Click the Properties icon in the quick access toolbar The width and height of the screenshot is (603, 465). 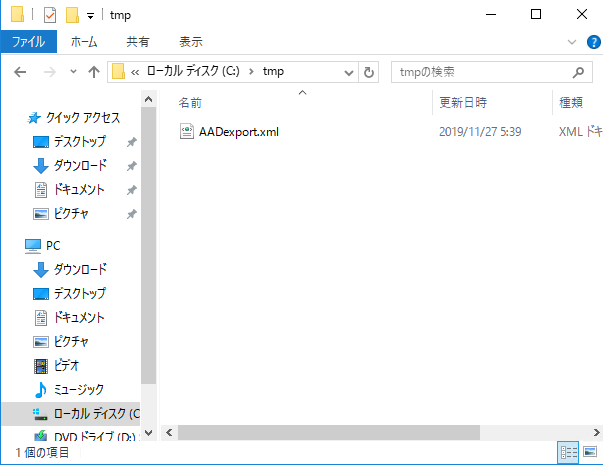50,15
